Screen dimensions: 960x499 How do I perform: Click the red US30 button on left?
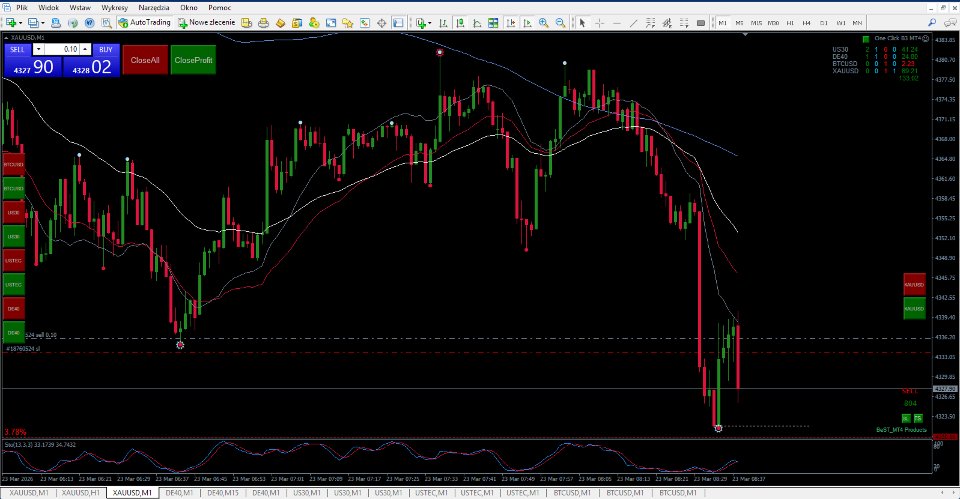13,212
